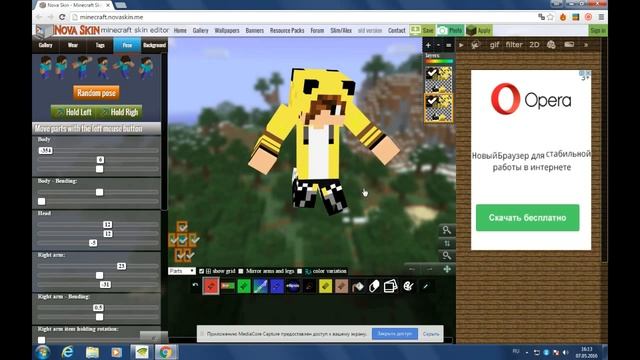Image resolution: width=640 pixels, height=360 pixels.
Task: Switch to the Gallery tab in the left panel
Action: pos(45,45)
